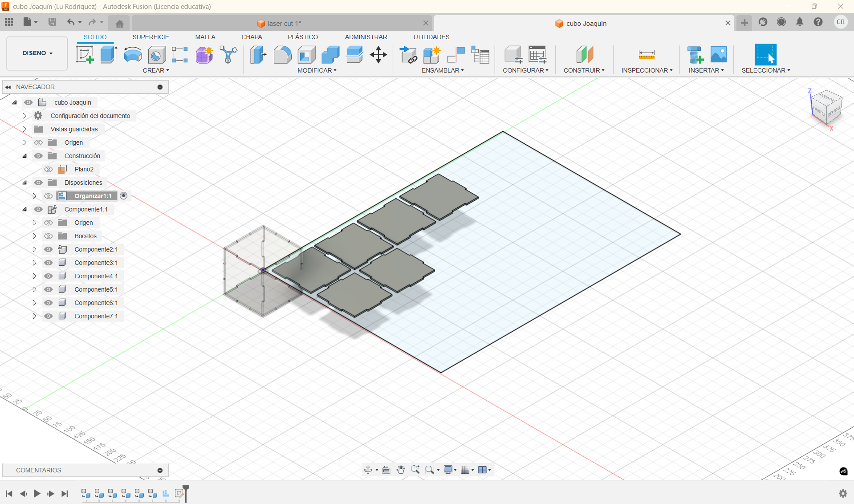Click the Measure ruler icon
854x504 pixels.
click(x=646, y=55)
